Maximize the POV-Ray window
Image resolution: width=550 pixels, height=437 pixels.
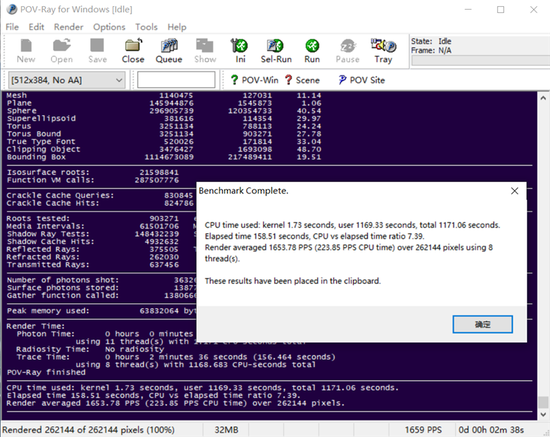coord(501,9)
